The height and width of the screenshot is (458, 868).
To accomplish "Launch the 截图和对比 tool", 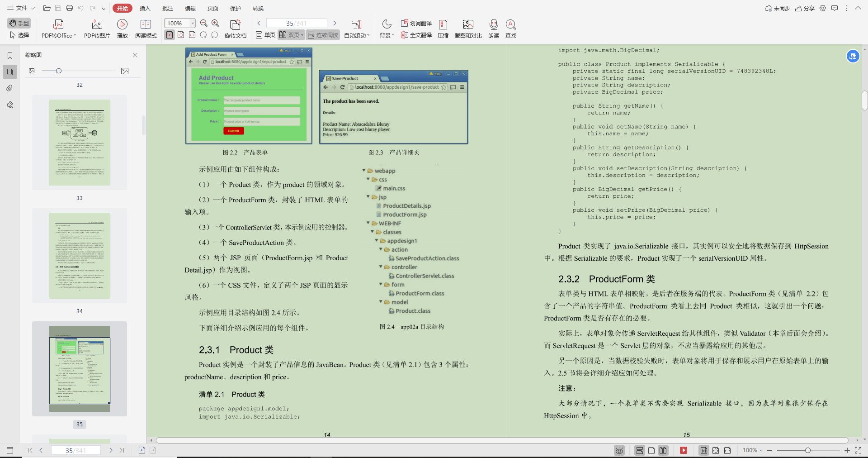I will pos(468,29).
